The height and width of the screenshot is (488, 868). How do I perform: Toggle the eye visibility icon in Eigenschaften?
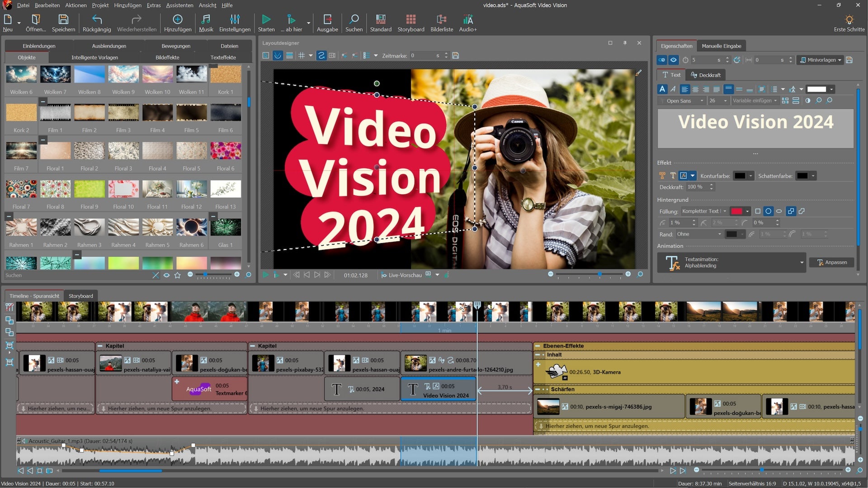pyautogui.click(x=673, y=60)
